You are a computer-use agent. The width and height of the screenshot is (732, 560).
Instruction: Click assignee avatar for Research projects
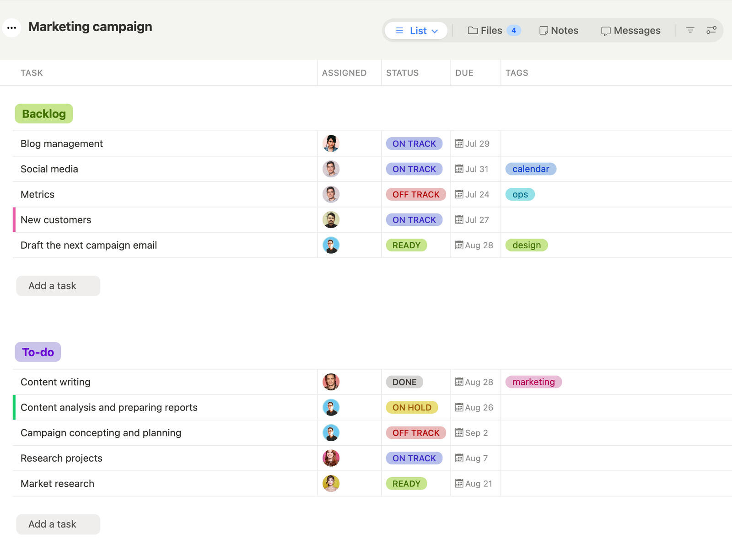pyautogui.click(x=331, y=458)
